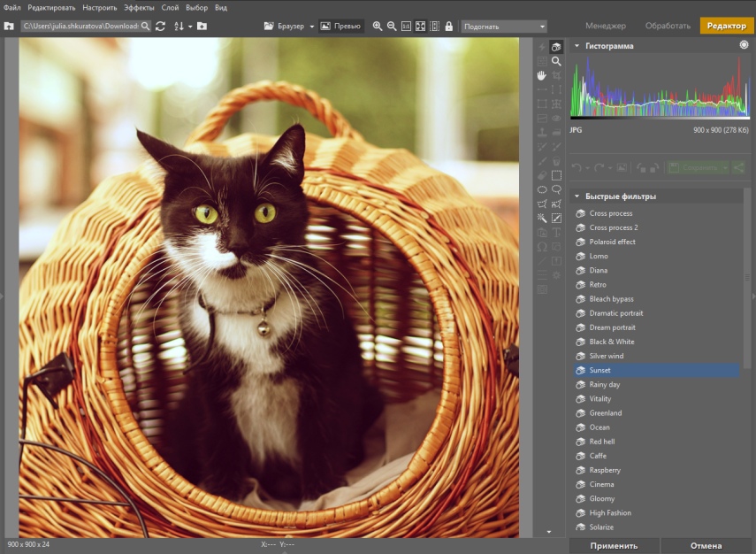756x554 pixels.
Task: Refresh the folder with the reload icon
Action: coord(161,26)
